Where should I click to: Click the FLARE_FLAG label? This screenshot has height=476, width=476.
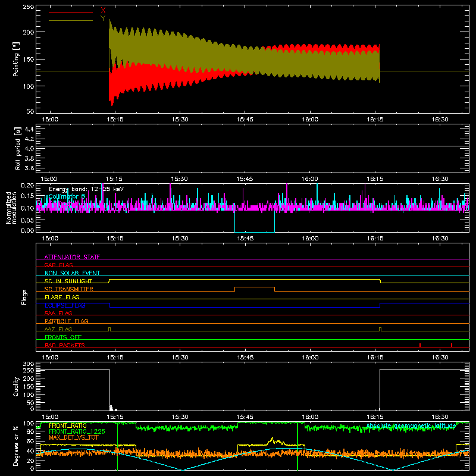tap(62, 297)
